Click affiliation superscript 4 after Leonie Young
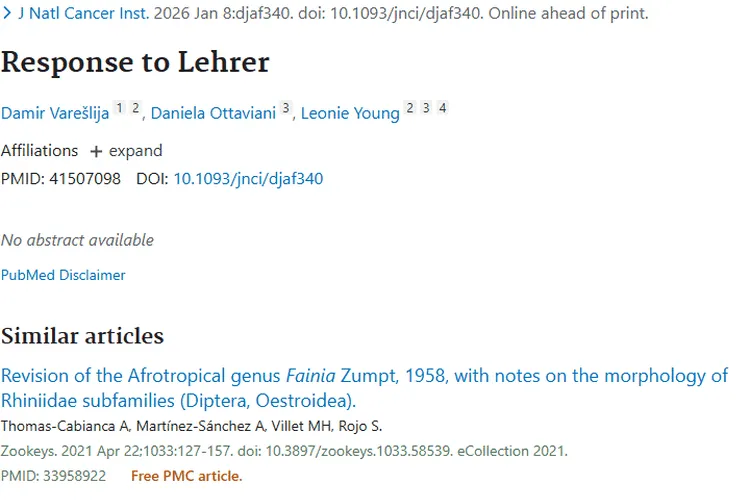Image resolution: width=750 pixels, height=500 pixels. [442, 108]
